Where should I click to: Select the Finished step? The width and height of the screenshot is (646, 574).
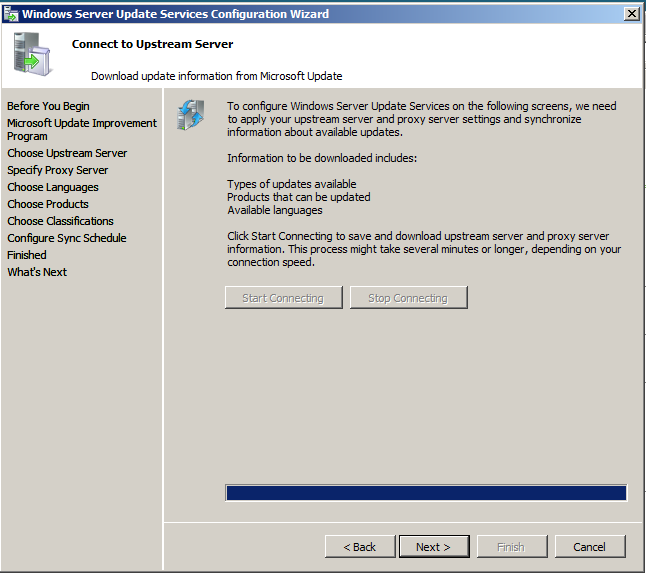27,255
